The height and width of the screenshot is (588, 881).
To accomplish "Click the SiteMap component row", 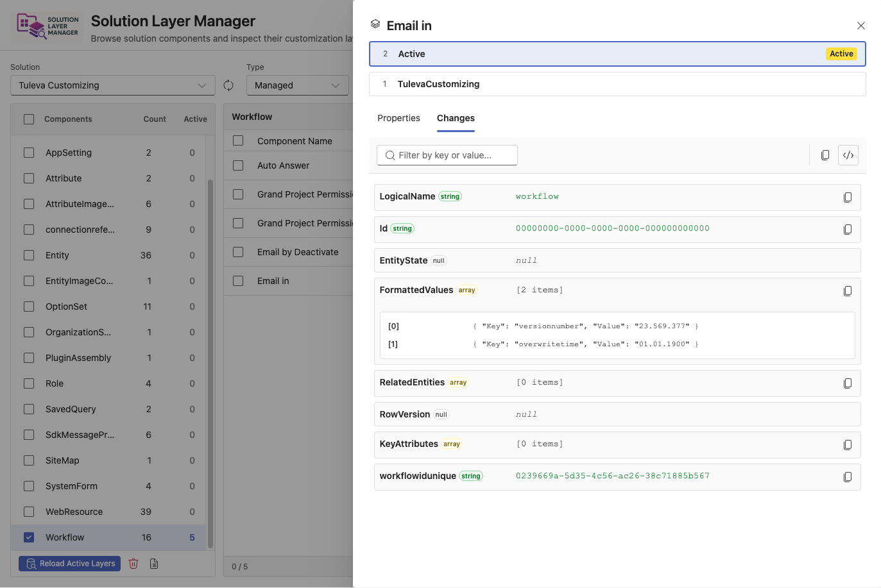I will tap(108, 460).
